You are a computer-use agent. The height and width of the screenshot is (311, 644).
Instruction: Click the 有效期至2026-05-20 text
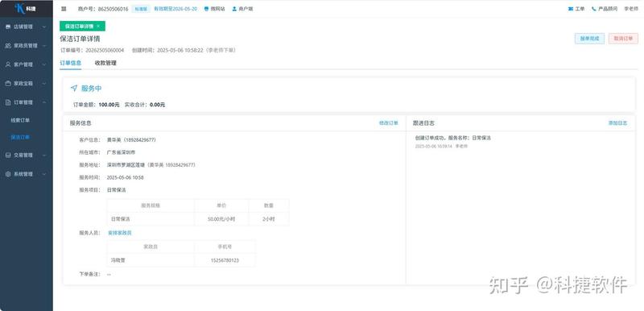(x=175, y=9)
